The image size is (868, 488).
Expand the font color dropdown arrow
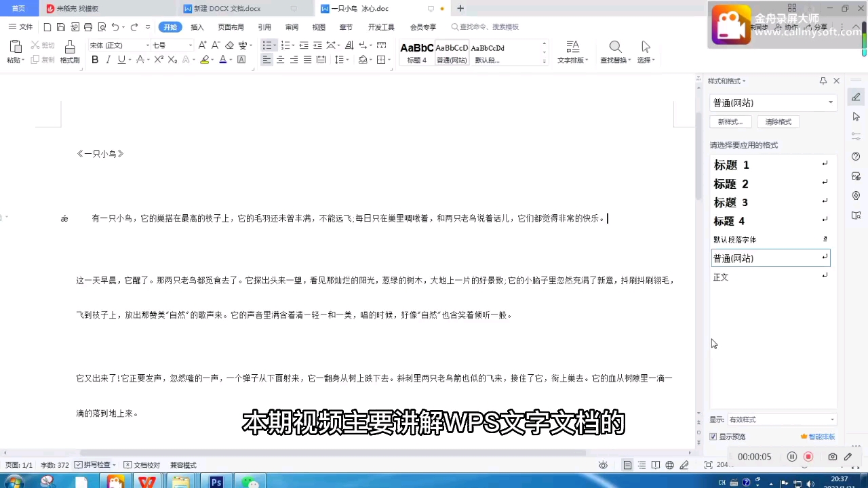tap(231, 60)
